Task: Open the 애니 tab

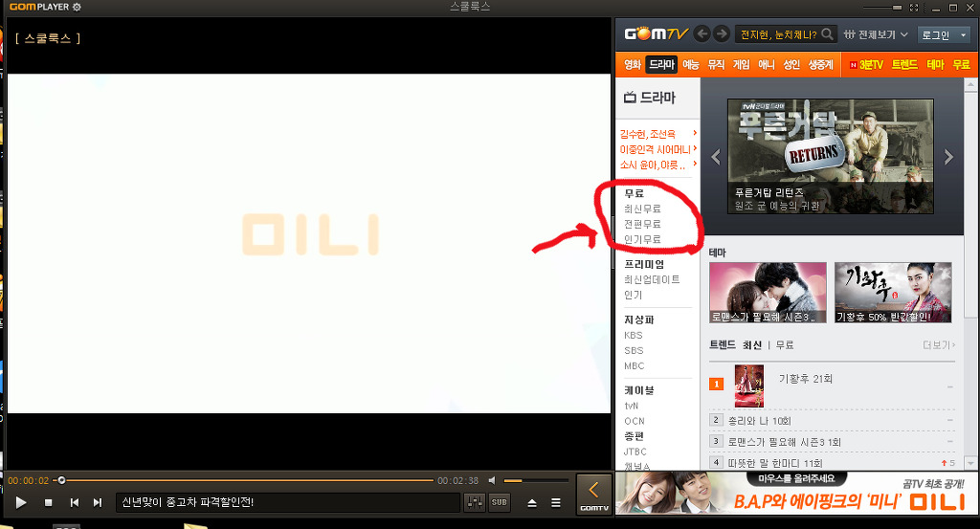Action: point(767,64)
